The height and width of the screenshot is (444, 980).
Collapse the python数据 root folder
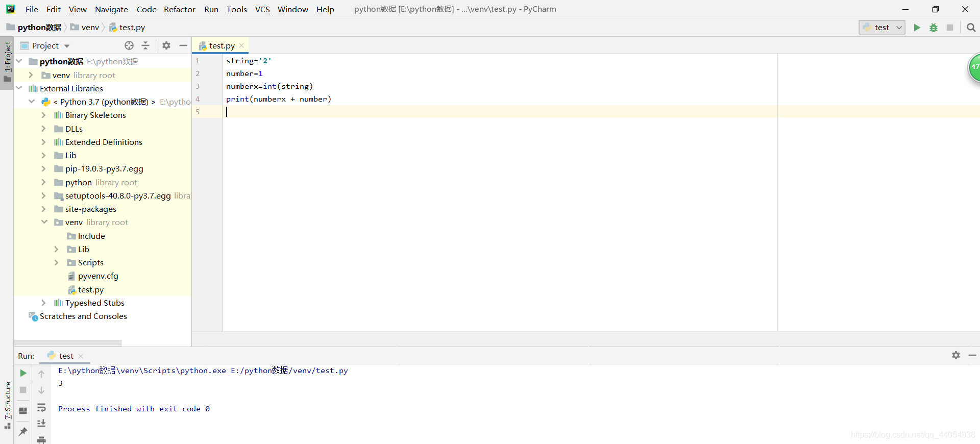point(19,61)
